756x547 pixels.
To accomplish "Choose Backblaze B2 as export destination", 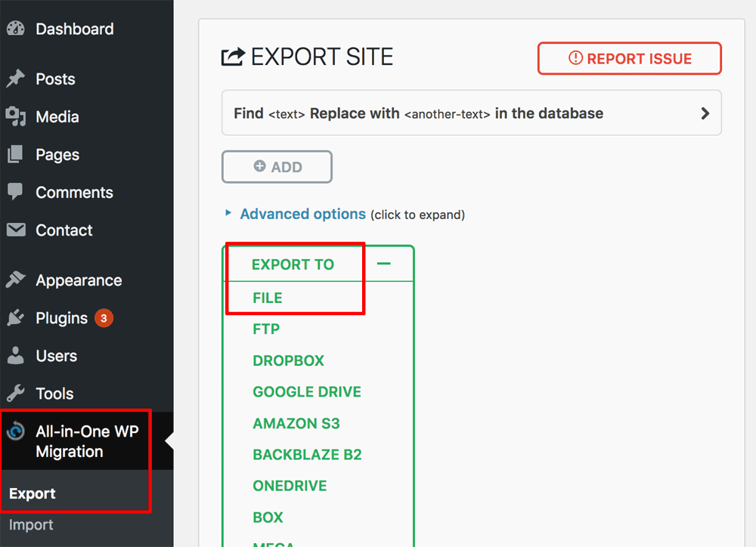I will pos(307,455).
